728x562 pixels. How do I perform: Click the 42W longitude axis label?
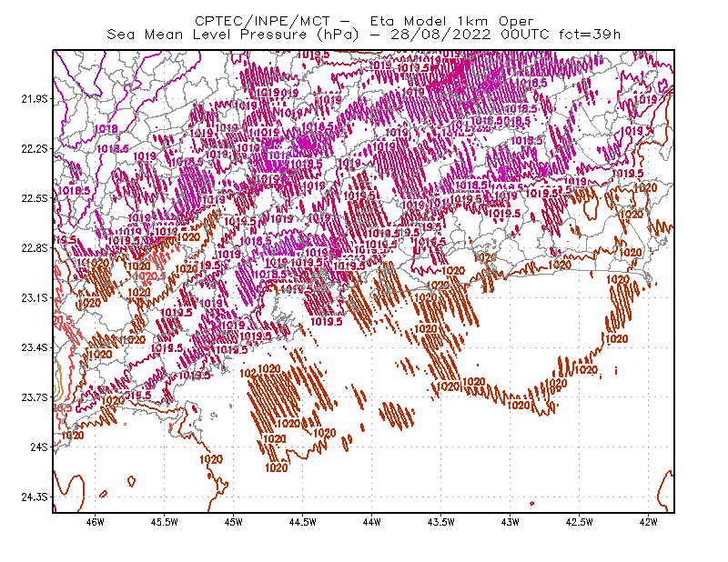point(649,522)
